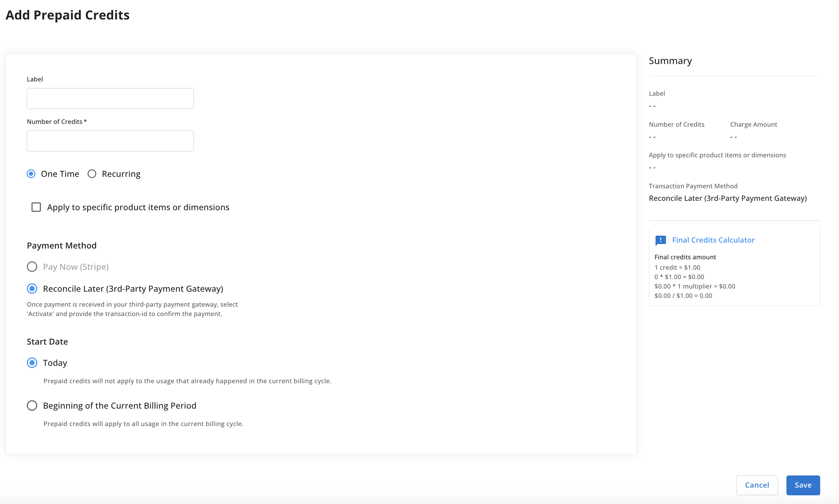Click the Today start date label
839x504 pixels.
(x=55, y=363)
